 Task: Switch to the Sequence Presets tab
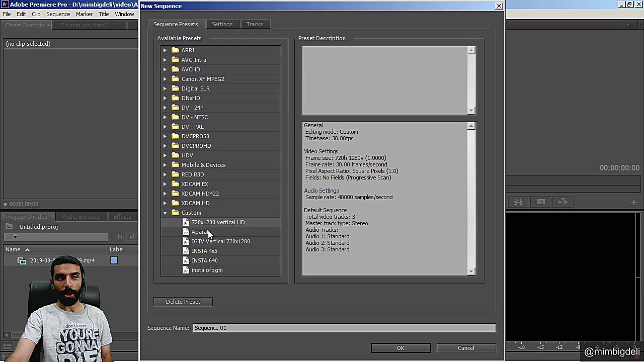(x=176, y=24)
